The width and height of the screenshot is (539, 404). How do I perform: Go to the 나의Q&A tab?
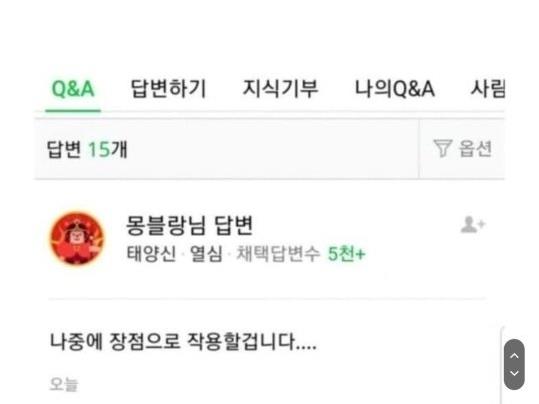[x=395, y=89]
